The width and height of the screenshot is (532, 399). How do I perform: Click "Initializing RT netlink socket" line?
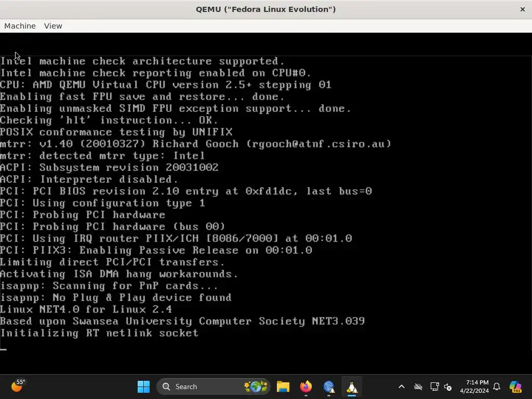[99, 333]
